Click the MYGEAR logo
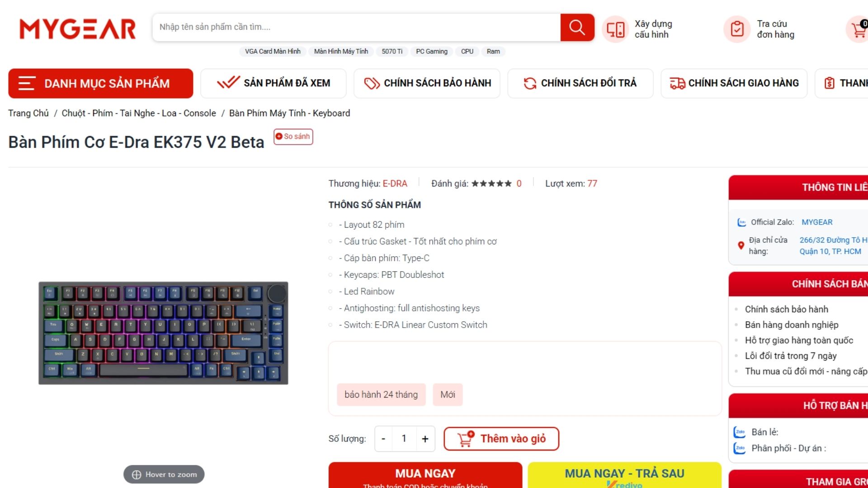Viewport: 868px width, 488px height. coord(77,29)
